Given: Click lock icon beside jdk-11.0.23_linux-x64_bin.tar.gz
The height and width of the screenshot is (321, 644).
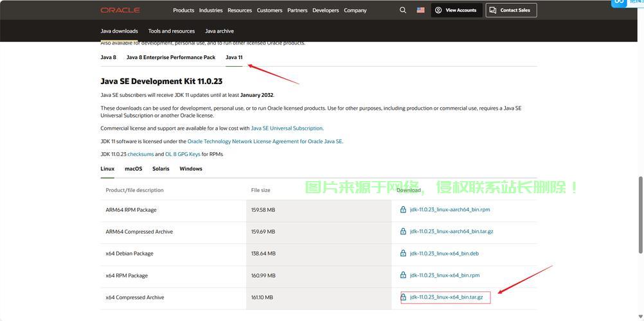Looking at the screenshot, I should point(404,297).
